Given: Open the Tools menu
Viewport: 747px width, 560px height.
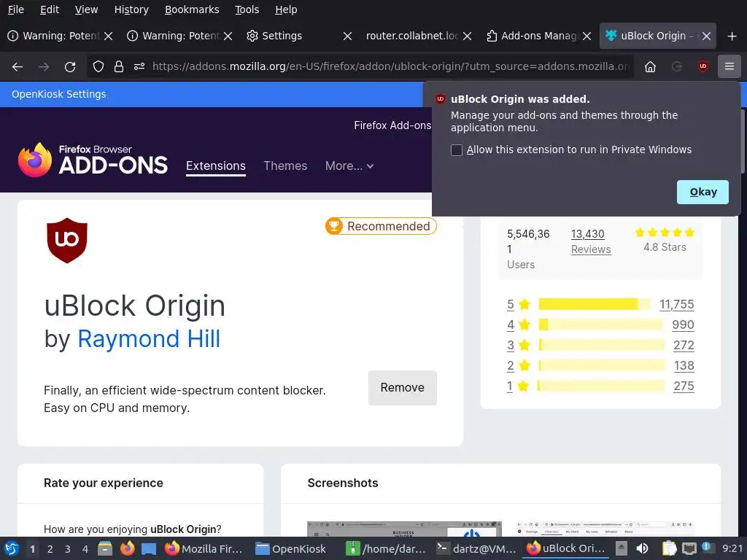Looking at the screenshot, I should (x=247, y=9).
